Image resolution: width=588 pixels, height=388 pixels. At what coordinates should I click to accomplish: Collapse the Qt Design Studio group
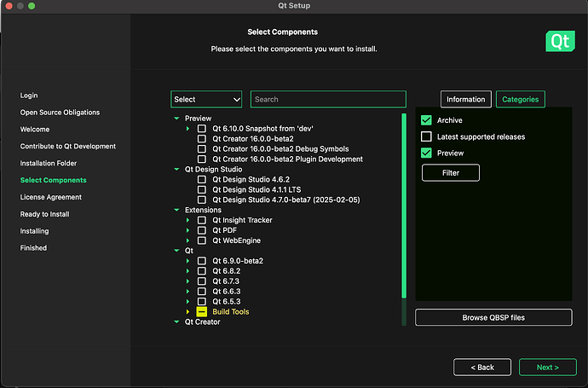176,169
